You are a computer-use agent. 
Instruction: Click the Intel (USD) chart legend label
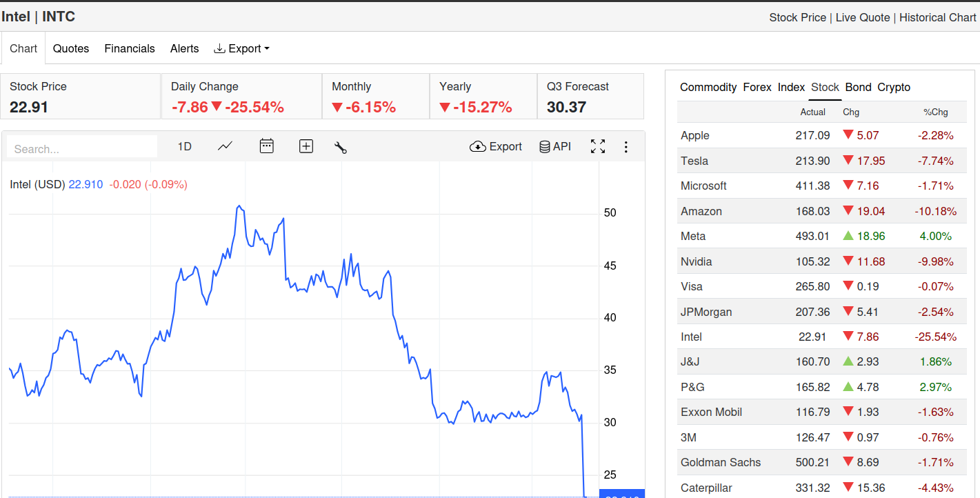pos(37,184)
